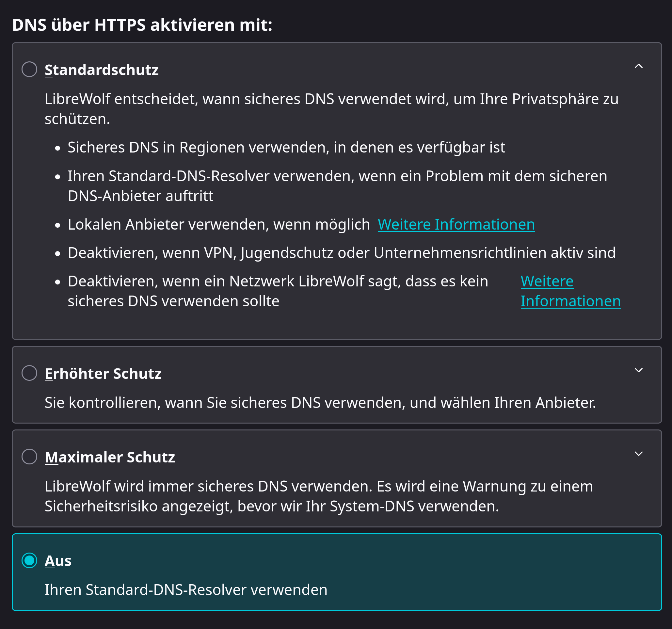
Task: Select the Maximaler Schutz radio button
Action: click(29, 457)
